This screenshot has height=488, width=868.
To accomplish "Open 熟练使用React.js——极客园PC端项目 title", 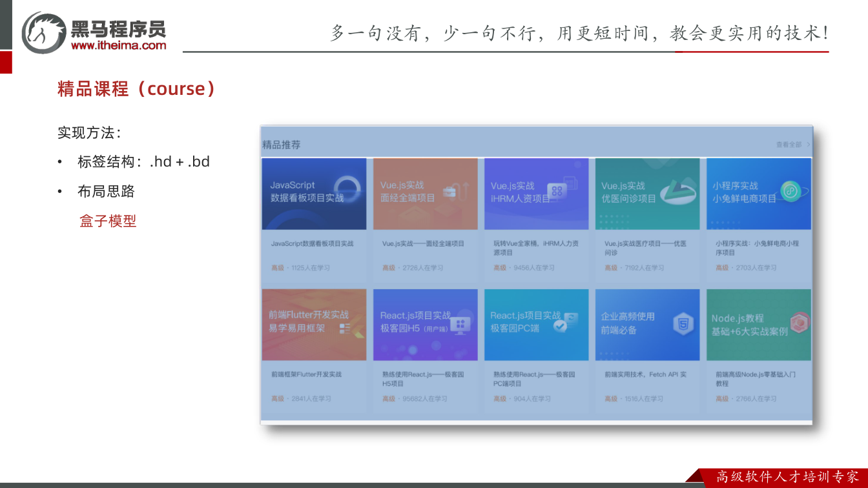I will coord(534,379).
